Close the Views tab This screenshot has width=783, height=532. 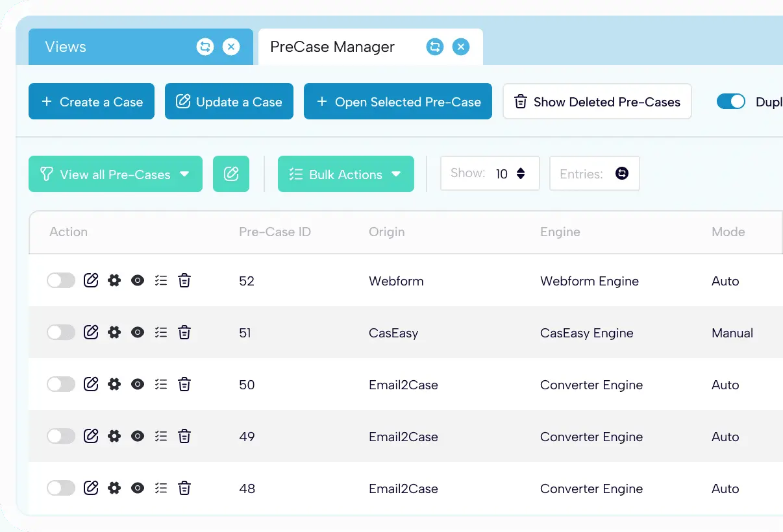[231, 47]
